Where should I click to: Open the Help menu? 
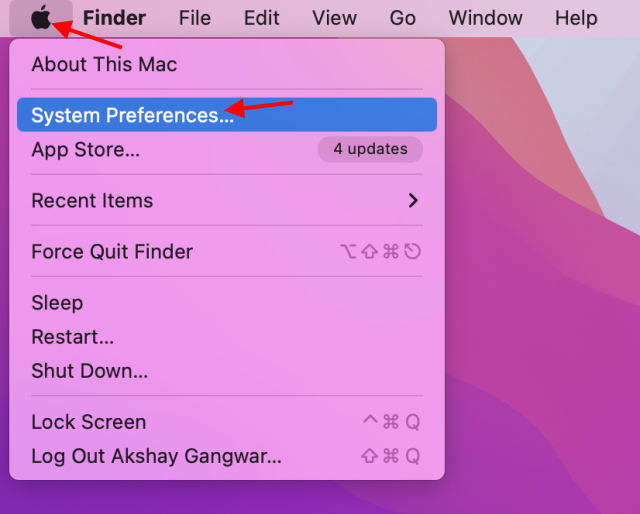pyautogui.click(x=575, y=18)
